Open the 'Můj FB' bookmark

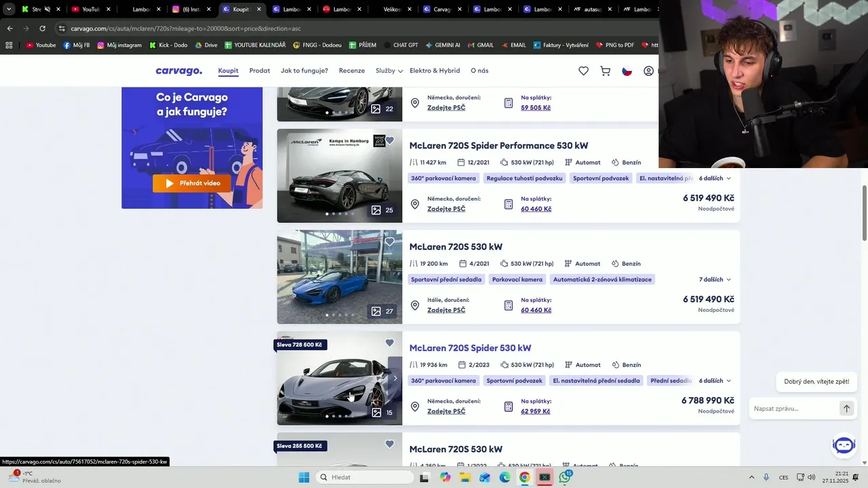coord(77,45)
